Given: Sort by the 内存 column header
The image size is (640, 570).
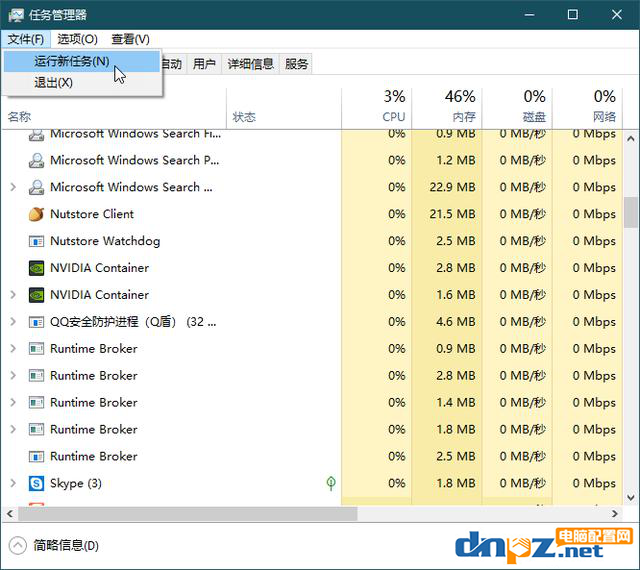Looking at the screenshot, I should (447, 108).
